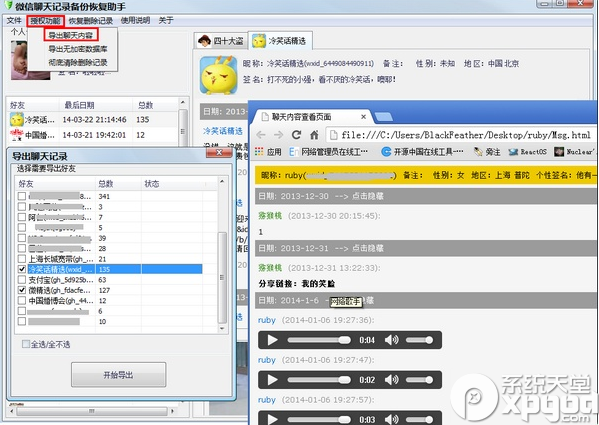Uncheck the 微精选 export checkbox
This screenshot has width=599, height=425.
22,290
